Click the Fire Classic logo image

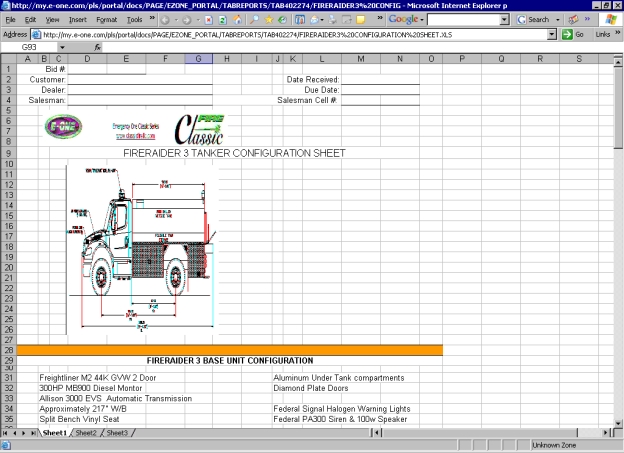(200, 129)
